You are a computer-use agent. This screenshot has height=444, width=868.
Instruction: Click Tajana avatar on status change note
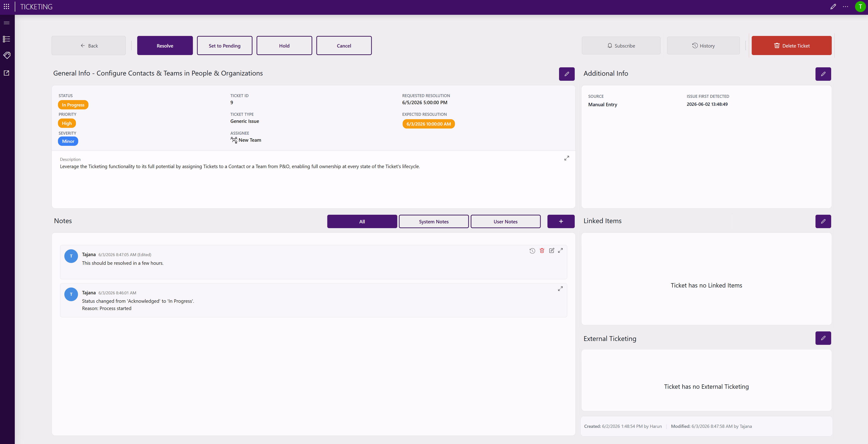coord(71,294)
